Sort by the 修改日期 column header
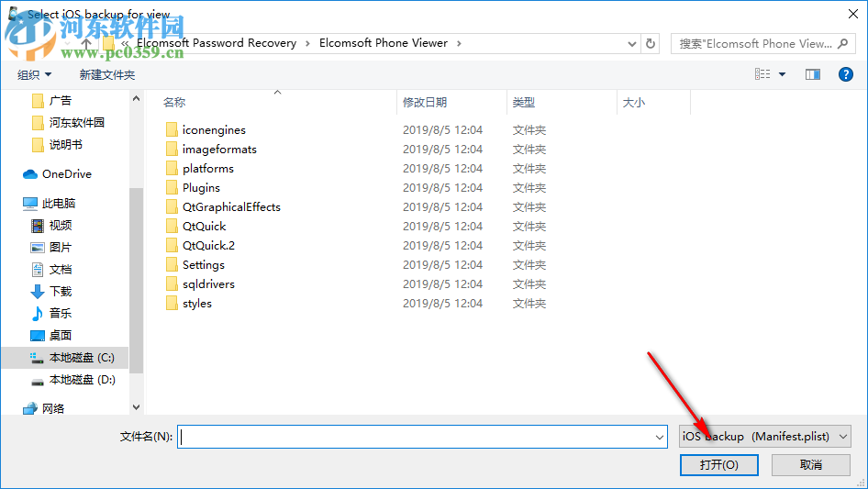 [x=425, y=103]
